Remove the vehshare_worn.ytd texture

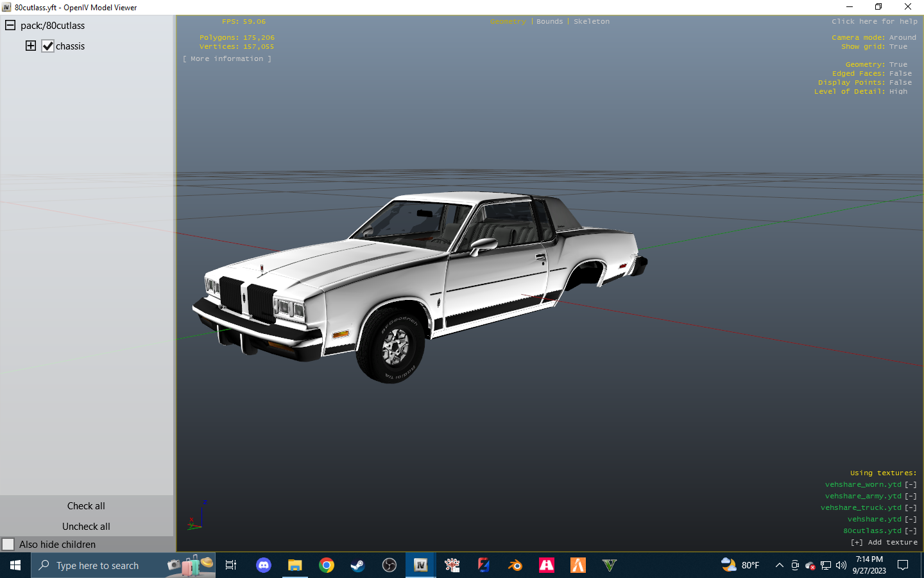[910, 484]
